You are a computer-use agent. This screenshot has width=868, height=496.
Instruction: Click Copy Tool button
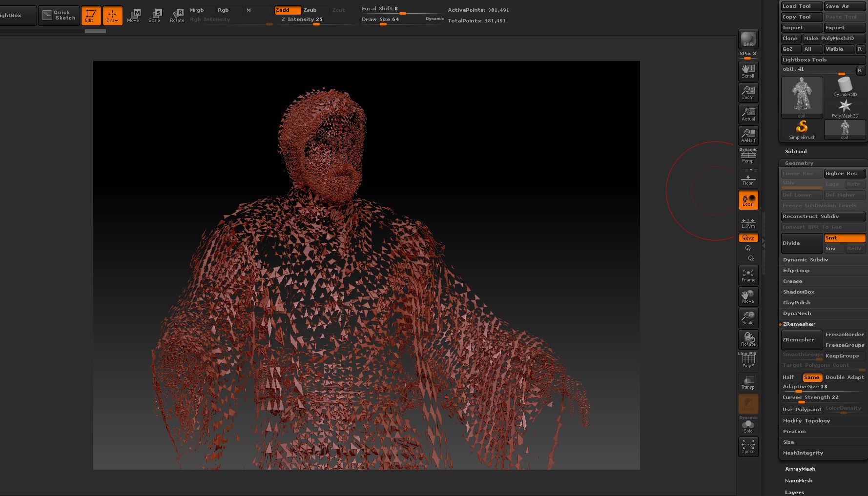tap(802, 17)
